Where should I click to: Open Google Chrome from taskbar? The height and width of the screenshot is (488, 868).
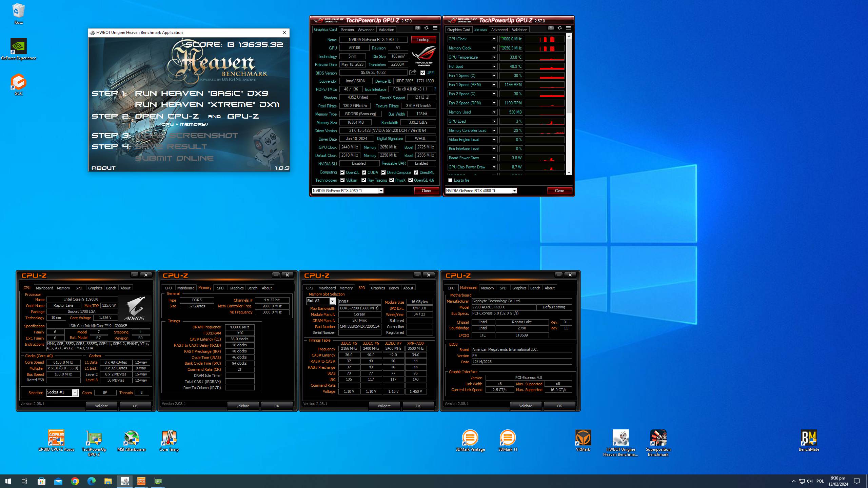75,481
